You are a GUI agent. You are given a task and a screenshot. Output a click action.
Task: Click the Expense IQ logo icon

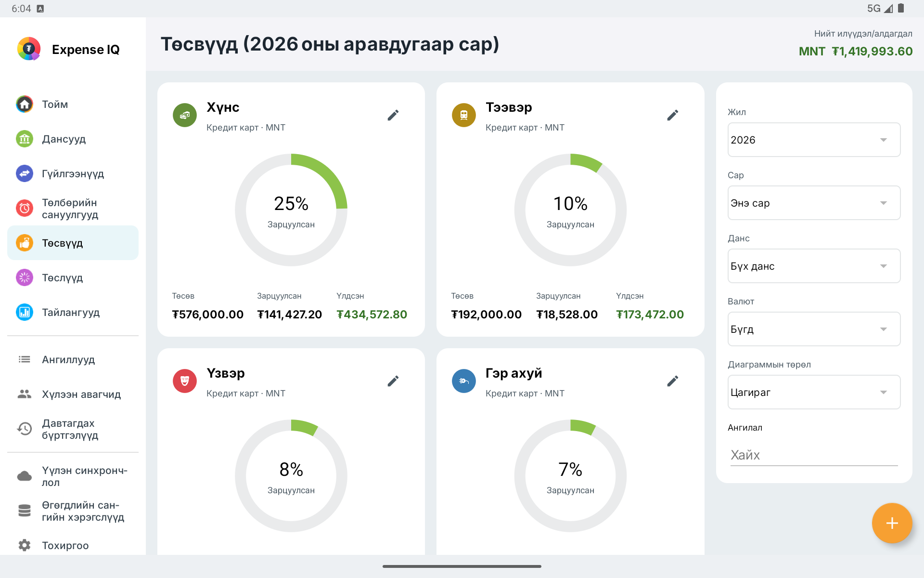click(29, 49)
